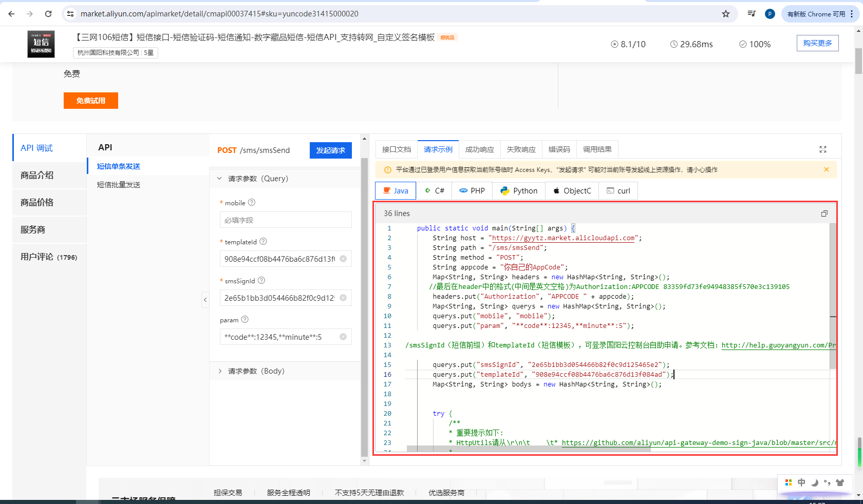Viewport: 863px width, 504px height.
Task: Reload the current page
Action: pos(48,14)
